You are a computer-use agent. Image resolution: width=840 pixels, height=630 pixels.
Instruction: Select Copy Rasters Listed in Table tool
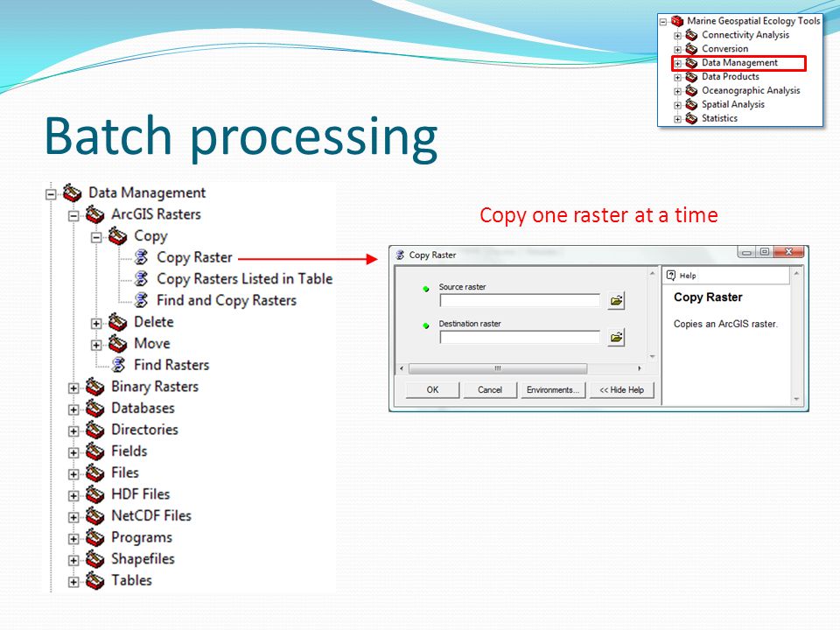pos(244,279)
